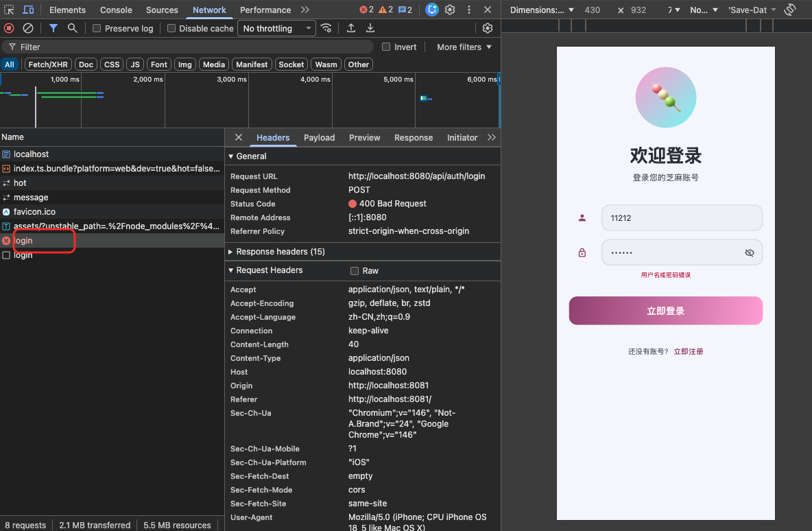This screenshot has width=812, height=531.
Task: Show the password with the eye icon
Action: click(750, 252)
